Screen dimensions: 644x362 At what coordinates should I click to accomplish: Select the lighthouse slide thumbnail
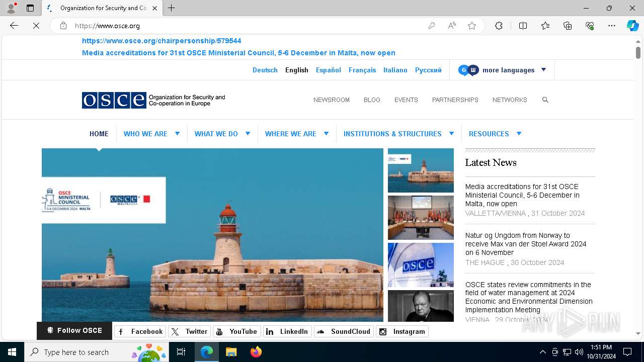click(421, 170)
